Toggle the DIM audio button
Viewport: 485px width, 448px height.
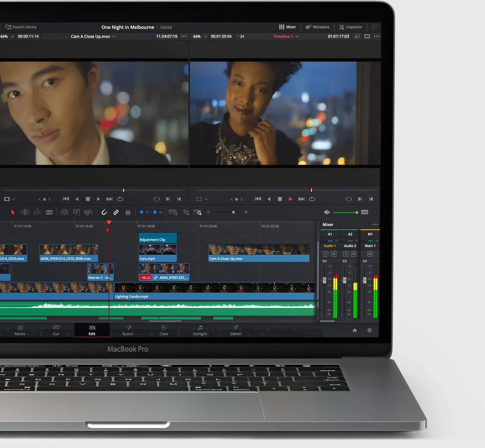tap(364, 212)
